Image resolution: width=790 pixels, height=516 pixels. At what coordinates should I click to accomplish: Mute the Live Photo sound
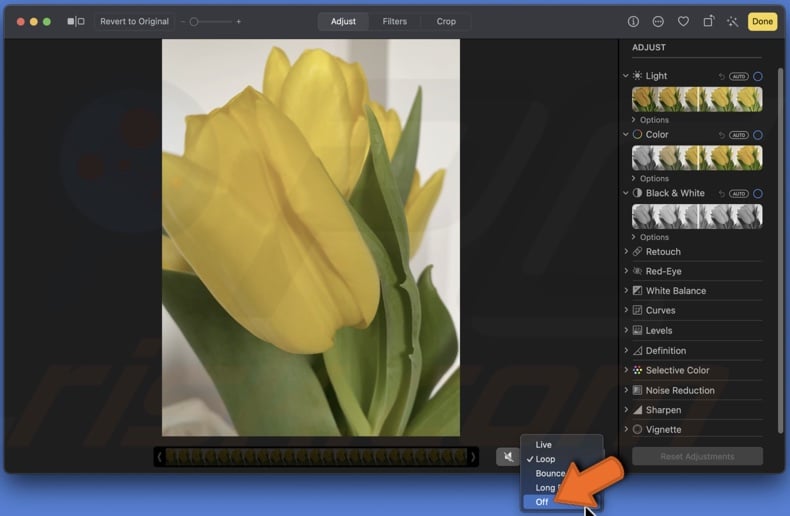pyautogui.click(x=508, y=457)
